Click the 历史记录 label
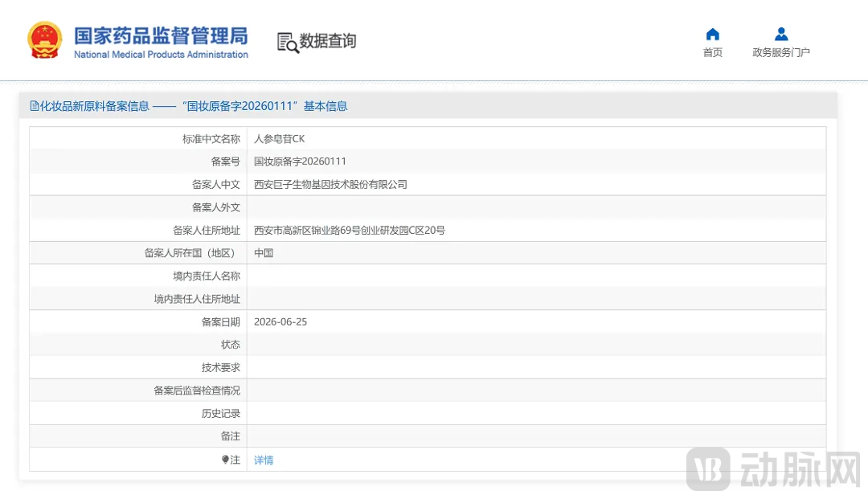Image resolution: width=868 pixels, height=499 pixels. pos(221,414)
